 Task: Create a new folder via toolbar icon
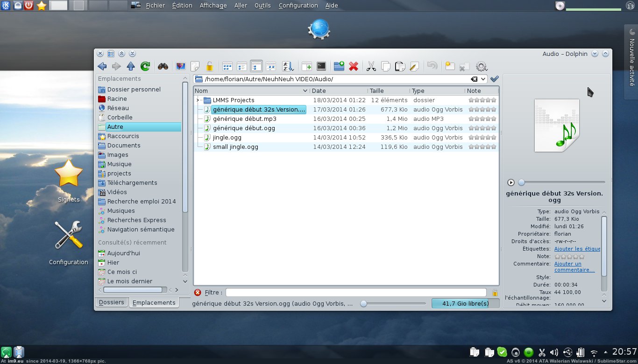339,66
